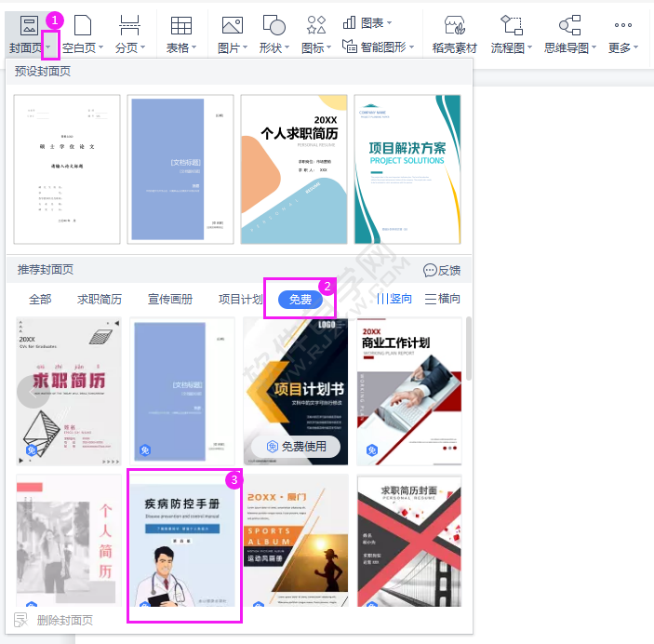Click the 反馈 feedback link
The width and height of the screenshot is (654, 644).
click(x=442, y=271)
